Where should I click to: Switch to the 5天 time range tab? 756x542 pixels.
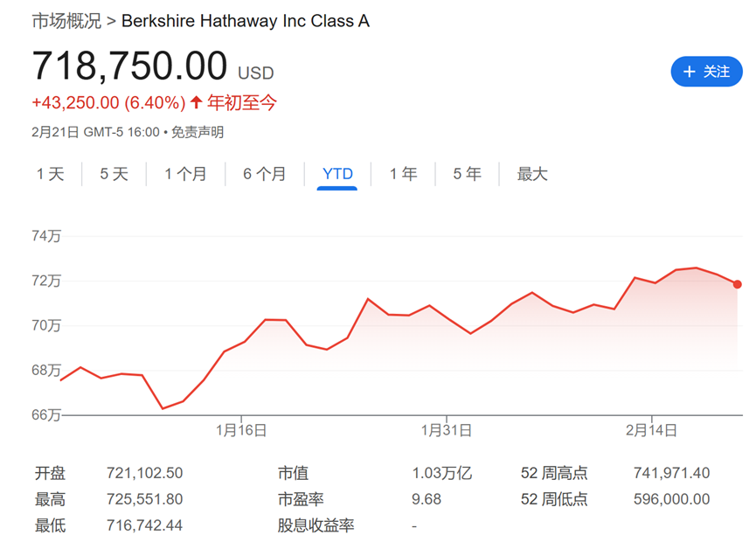(x=111, y=174)
